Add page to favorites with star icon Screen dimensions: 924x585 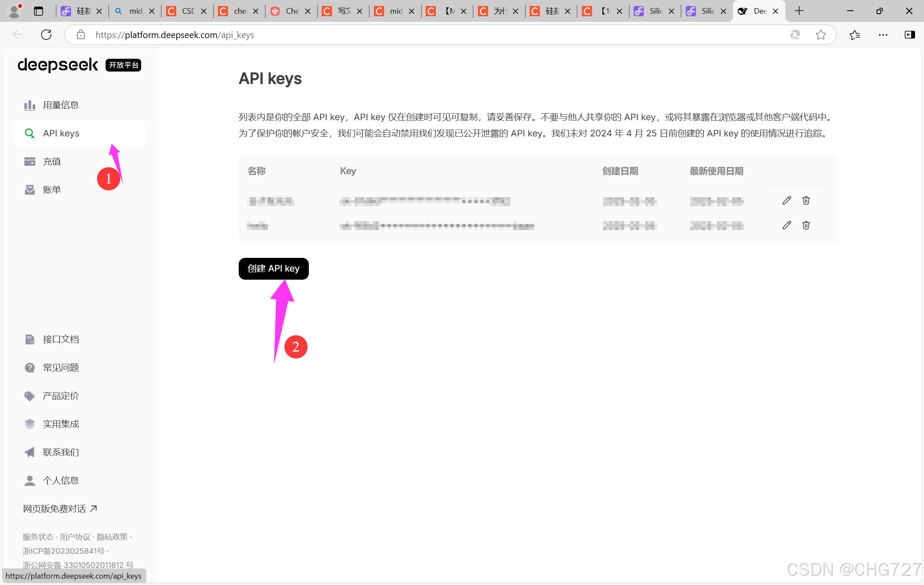820,35
